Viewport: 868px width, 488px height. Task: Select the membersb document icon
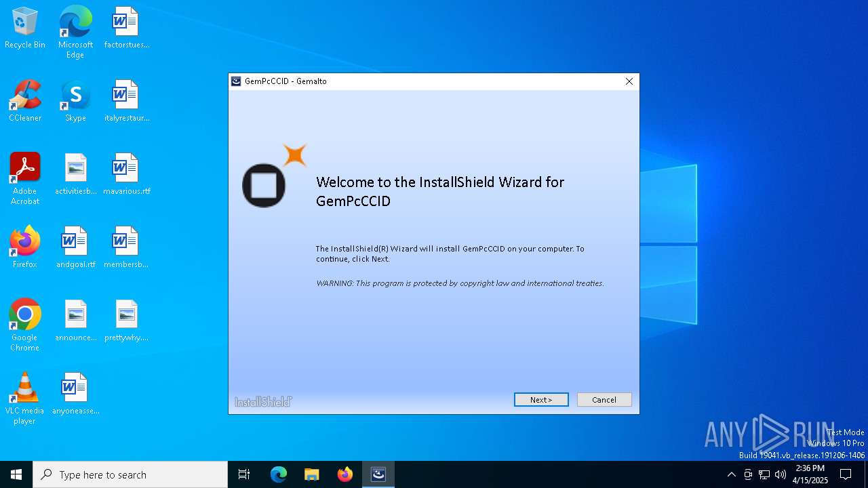tap(126, 248)
